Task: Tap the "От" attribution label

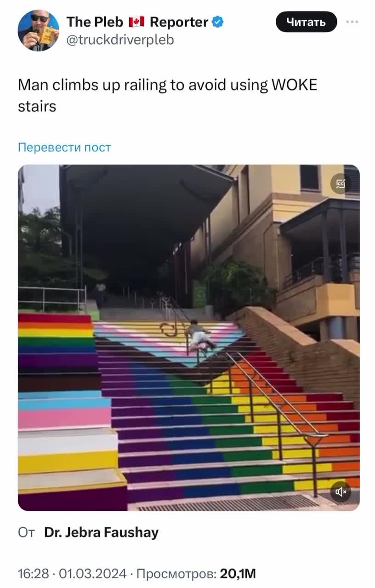Action: point(27,532)
